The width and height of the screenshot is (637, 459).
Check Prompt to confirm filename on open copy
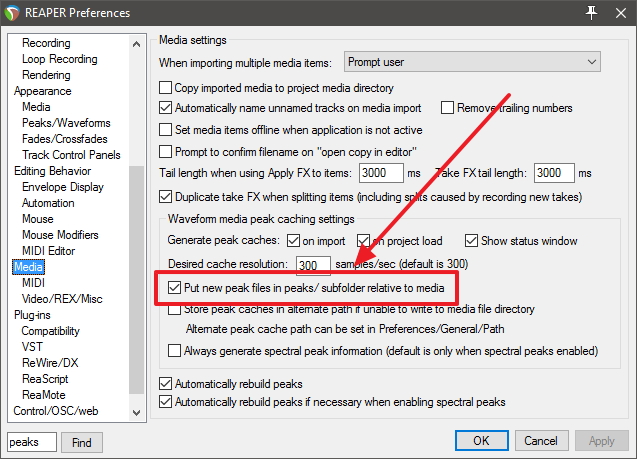(165, 152)
